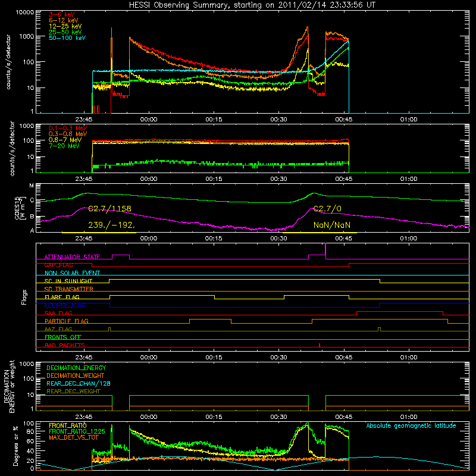This screenshot has height=476, width=476.
Task: Click the C class label on GOES axis
Action: (32, 200)
